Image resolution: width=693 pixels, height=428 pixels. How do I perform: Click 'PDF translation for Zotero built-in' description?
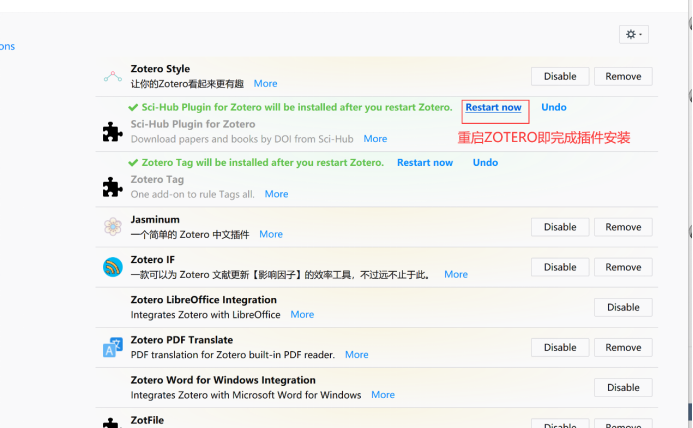232,355
